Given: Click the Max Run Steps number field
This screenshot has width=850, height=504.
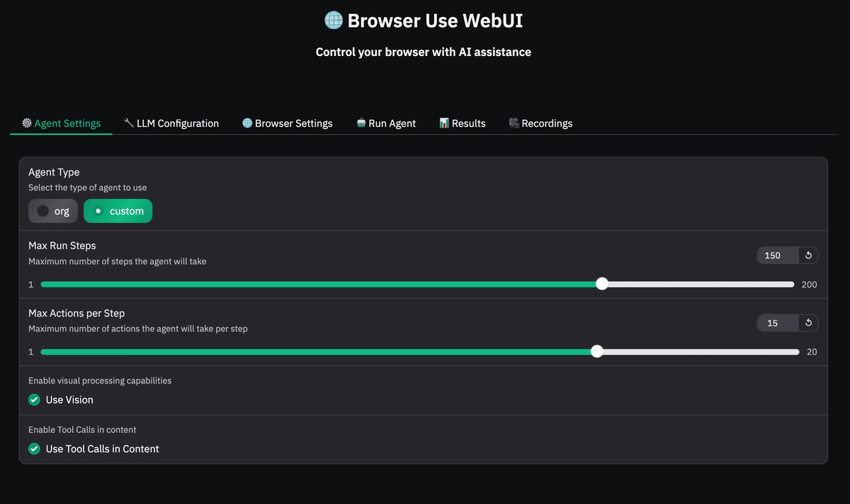Looking at the screenshot, I should click(x=778, y=256).
